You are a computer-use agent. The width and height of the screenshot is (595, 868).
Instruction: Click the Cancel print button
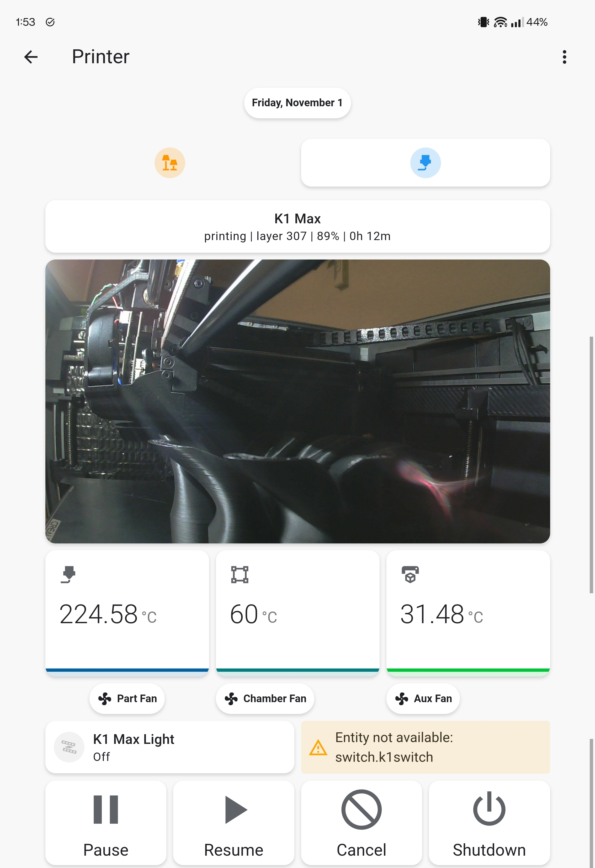coord(362,823)
